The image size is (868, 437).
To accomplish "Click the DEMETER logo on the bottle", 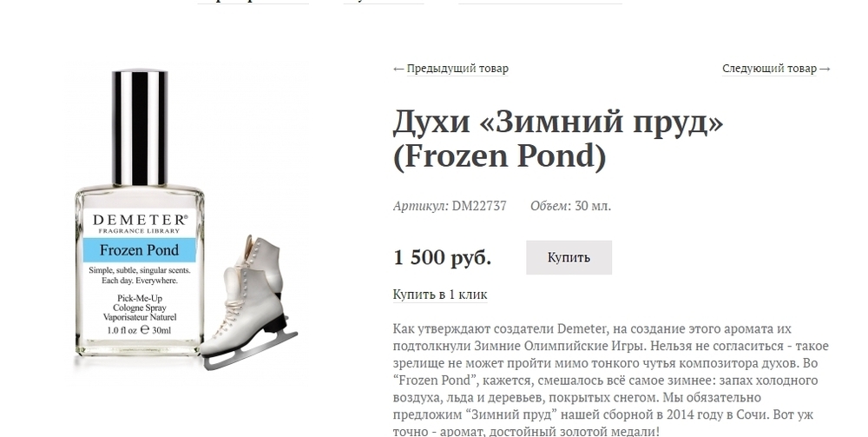I will 140,219.
